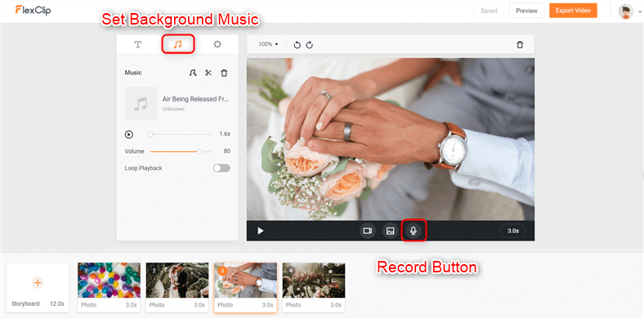Delete the scene using the preview toolbar trash icon

point(520,45)
